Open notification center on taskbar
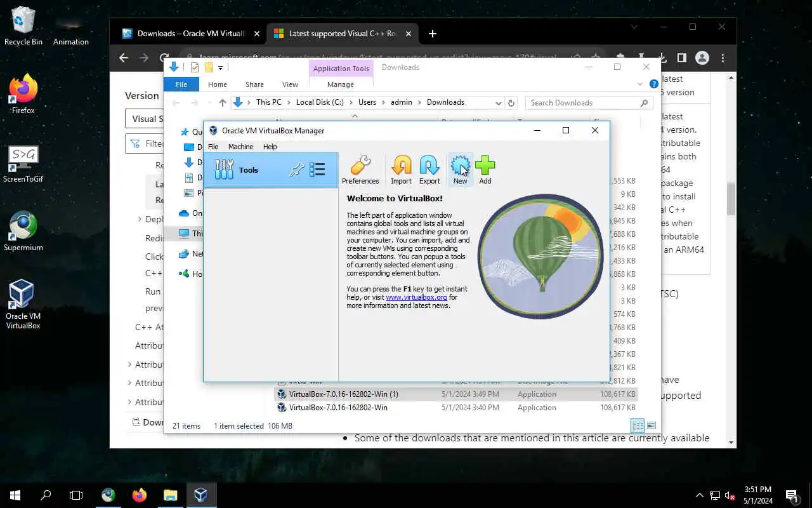 tap(792, 495)
